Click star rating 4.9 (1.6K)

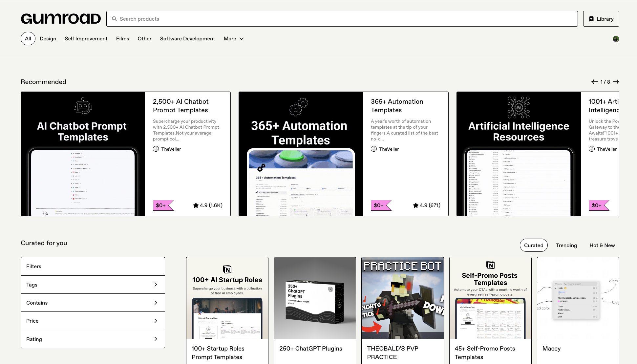pos(208,205)
